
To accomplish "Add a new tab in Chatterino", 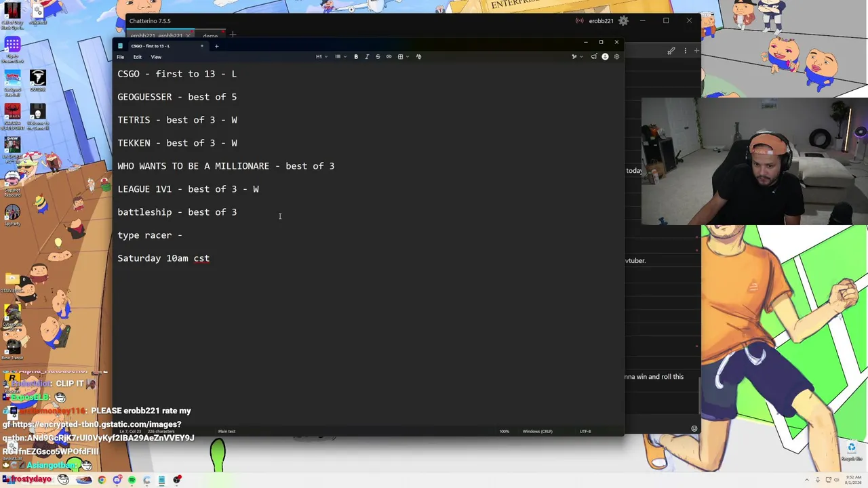I will click(x=233, y=35).
